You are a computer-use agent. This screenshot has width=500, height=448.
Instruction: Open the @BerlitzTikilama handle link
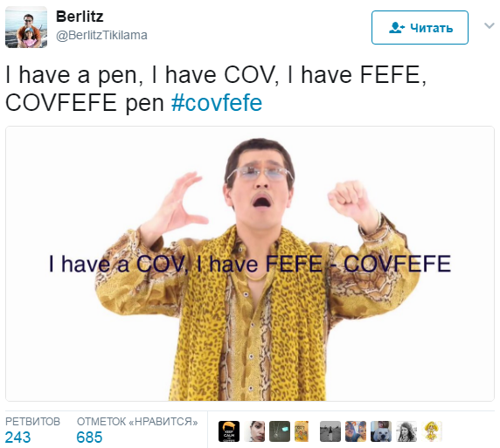click(x=101, y=35)
